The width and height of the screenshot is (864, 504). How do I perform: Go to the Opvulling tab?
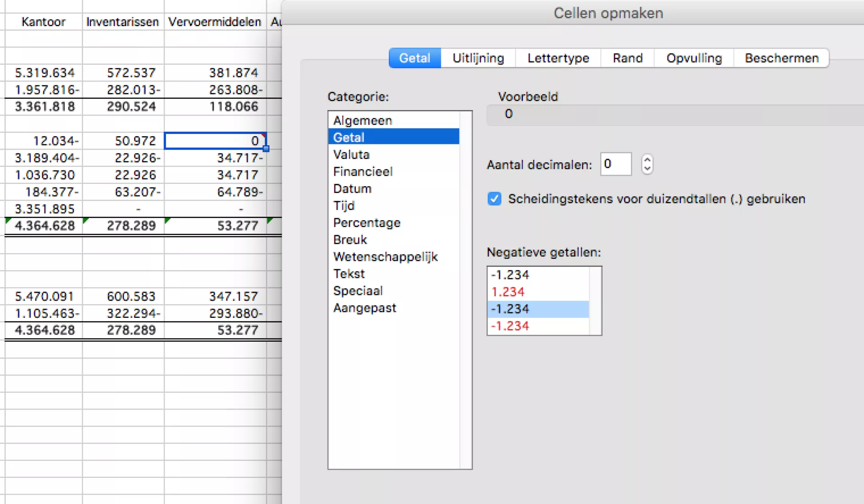[694, 58]
